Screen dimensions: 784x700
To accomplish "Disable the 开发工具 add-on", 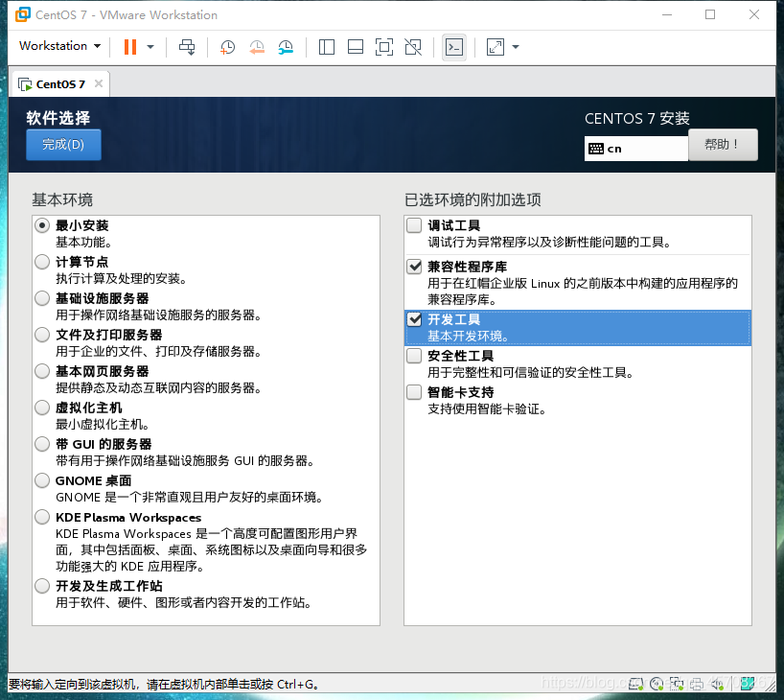I will pos(413,319).
